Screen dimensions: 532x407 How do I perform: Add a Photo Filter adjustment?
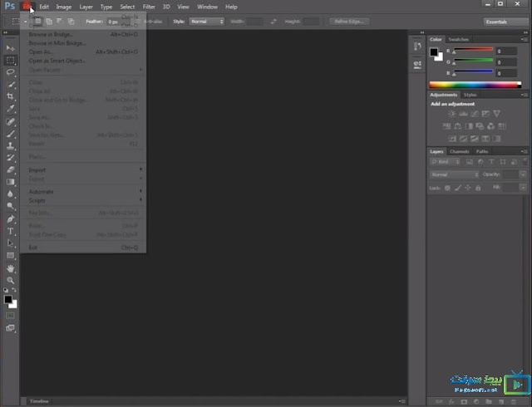click(480, 126)
